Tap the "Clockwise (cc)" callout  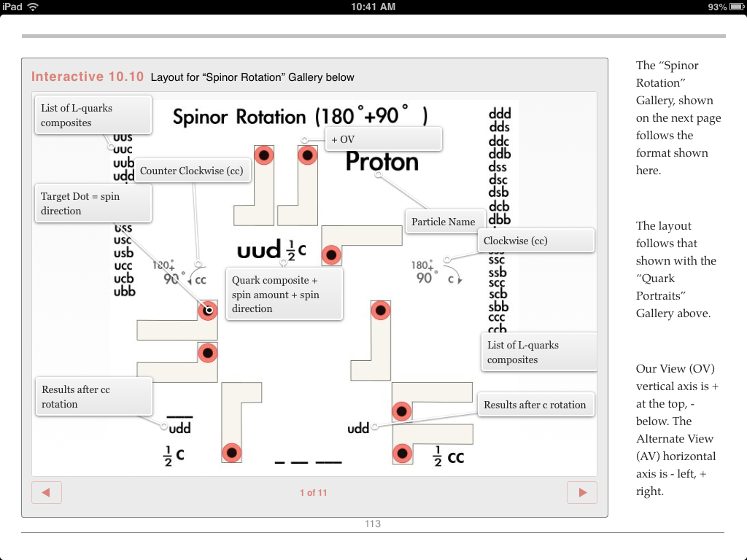click(535, 240)
